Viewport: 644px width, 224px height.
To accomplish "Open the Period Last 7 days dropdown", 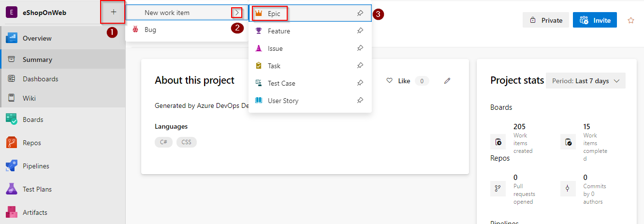I will coord(585,81).
